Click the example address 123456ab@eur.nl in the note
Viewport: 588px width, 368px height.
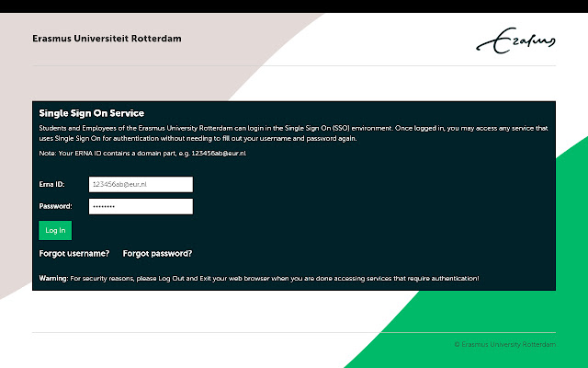coord(218,153)
